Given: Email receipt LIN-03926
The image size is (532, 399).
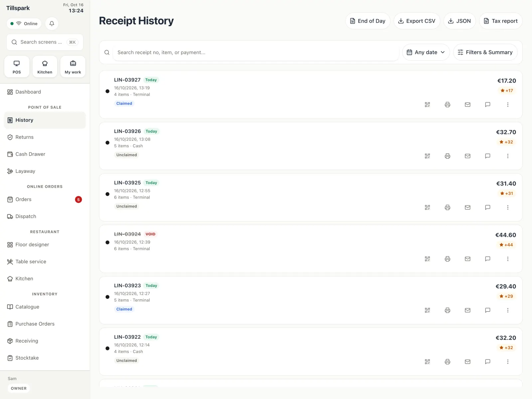Looking at the screenshot, I should pyautogui.click(x=467, y=156).
